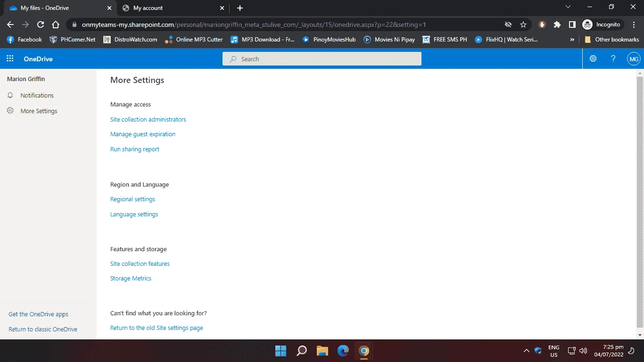Open clock and date 7:25 pm

tap(609, 351)
